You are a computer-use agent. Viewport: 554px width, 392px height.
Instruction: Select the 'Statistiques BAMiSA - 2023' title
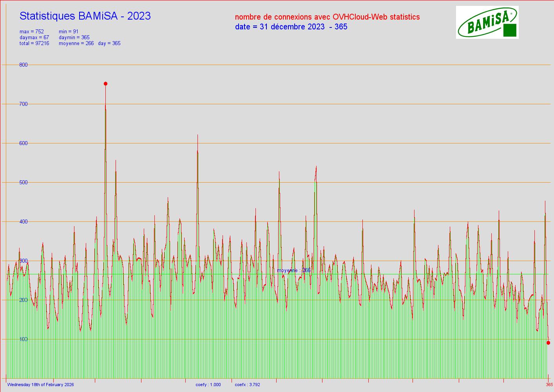tap(85, 16)
